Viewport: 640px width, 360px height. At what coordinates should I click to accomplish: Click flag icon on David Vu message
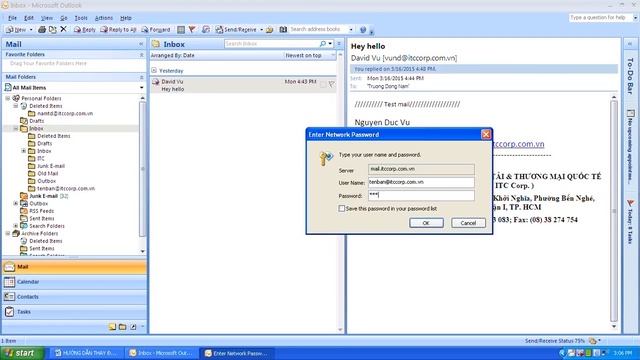point(331,84)
